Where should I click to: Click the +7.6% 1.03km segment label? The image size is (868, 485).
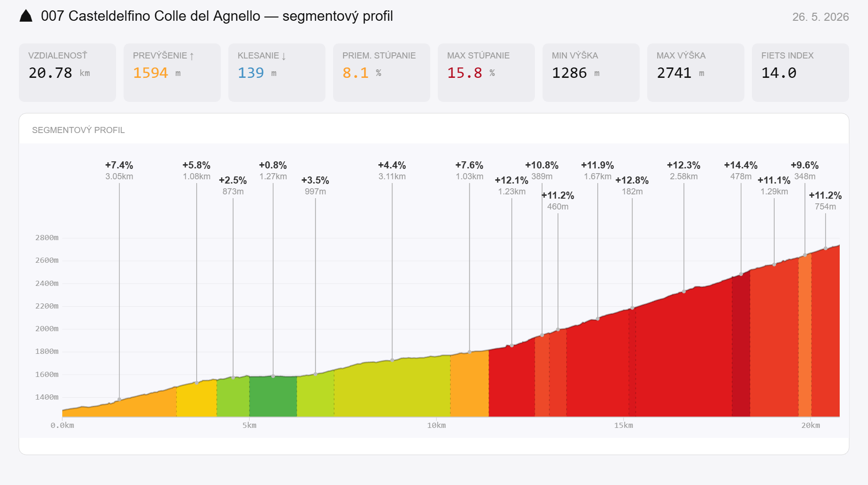pyautogui.click(x=469, y=171)
